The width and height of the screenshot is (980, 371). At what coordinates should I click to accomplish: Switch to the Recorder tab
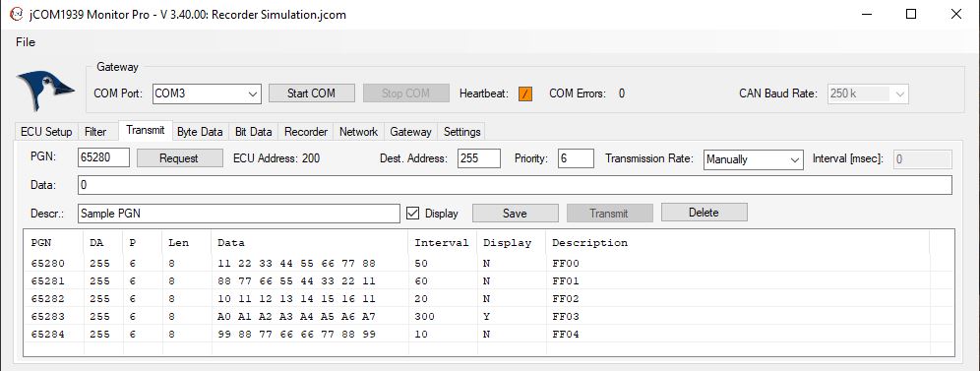pos(306,132)
